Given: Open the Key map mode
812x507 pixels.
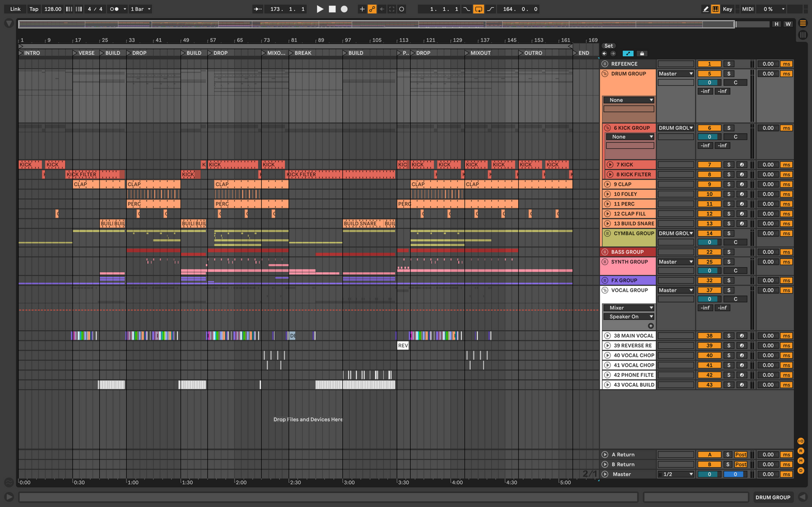Looking at the screenshot, I should pos(728,9).
